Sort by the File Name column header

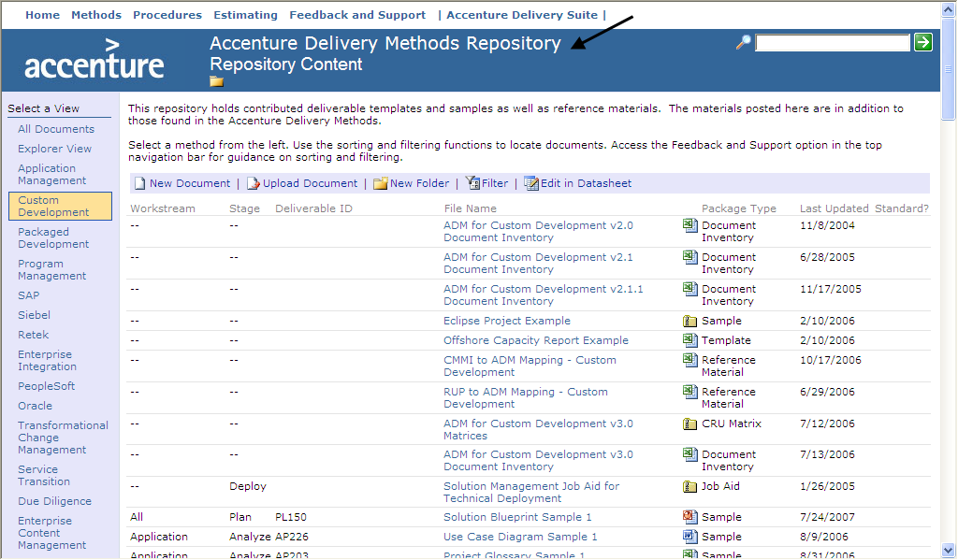(470, 208)
